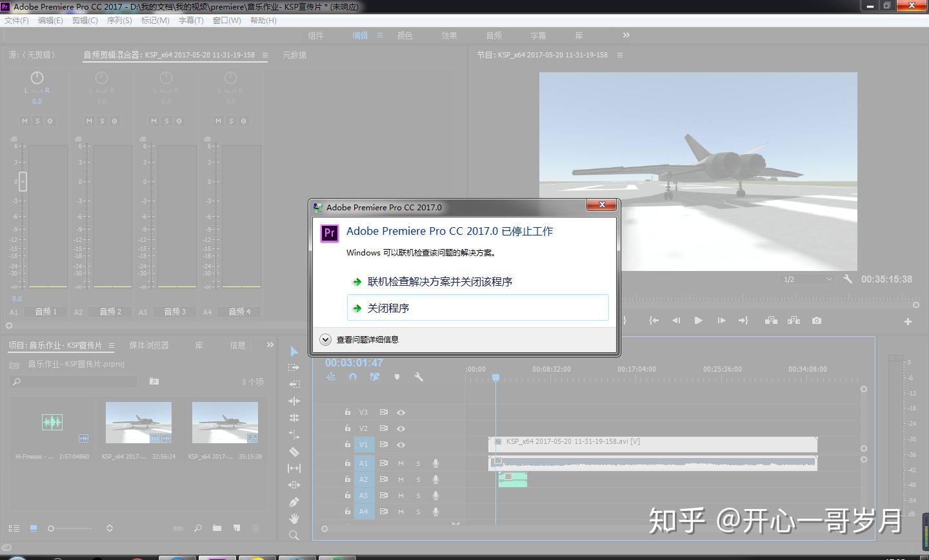This screenshot has height=560, width=929.
Task: Click the Export Frame camera icon
Action: click(x=817, y=321)
